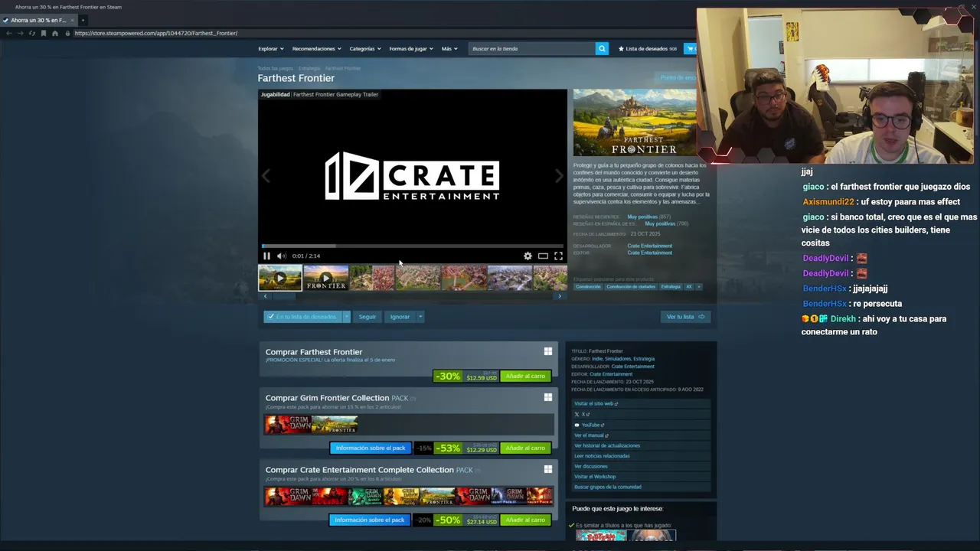Click the 'Ver tu lista' button
This screenshot has width=980, height=551.
click(684, 316)
